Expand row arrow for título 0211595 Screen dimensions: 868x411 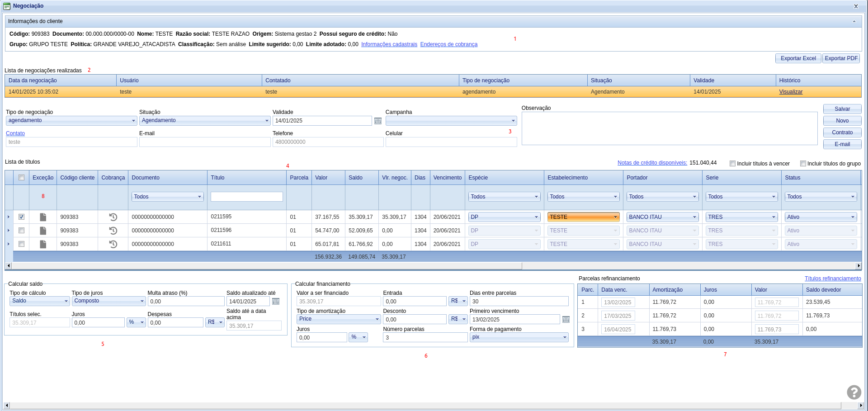(x=9, y=217)
